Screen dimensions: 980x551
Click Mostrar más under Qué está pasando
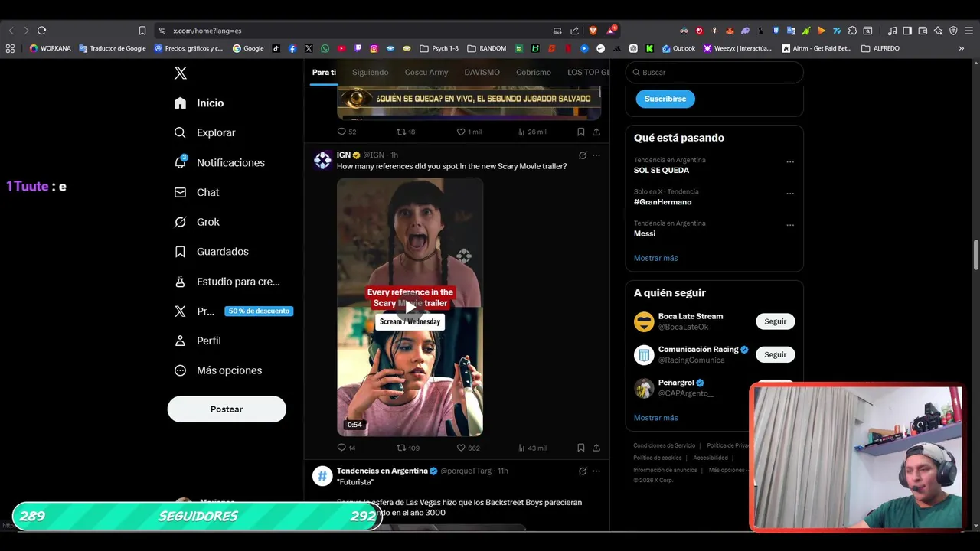655,258
